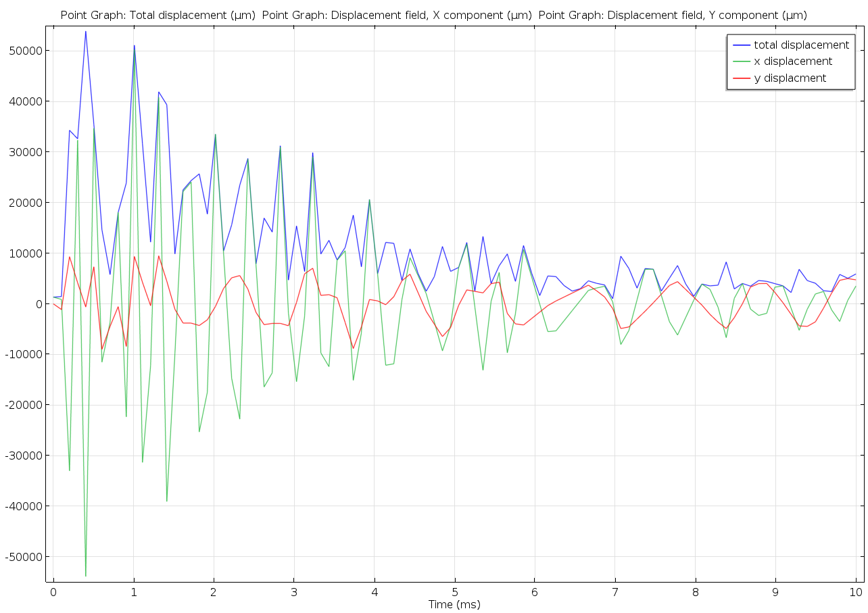Click the red line sample in legend
This screenshot has width=868, height=613.
click(x=742, y=78)
